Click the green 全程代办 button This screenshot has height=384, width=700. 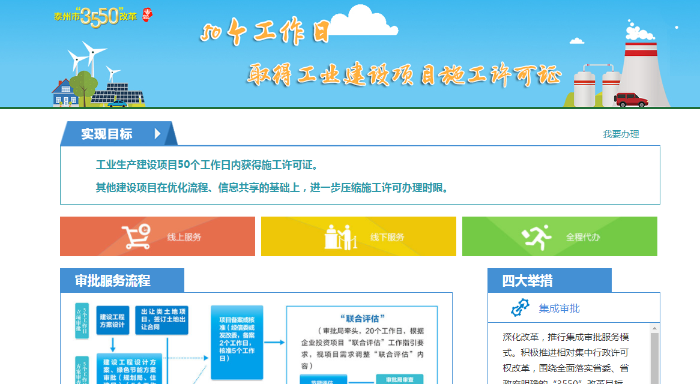click(x=559, y=237)
